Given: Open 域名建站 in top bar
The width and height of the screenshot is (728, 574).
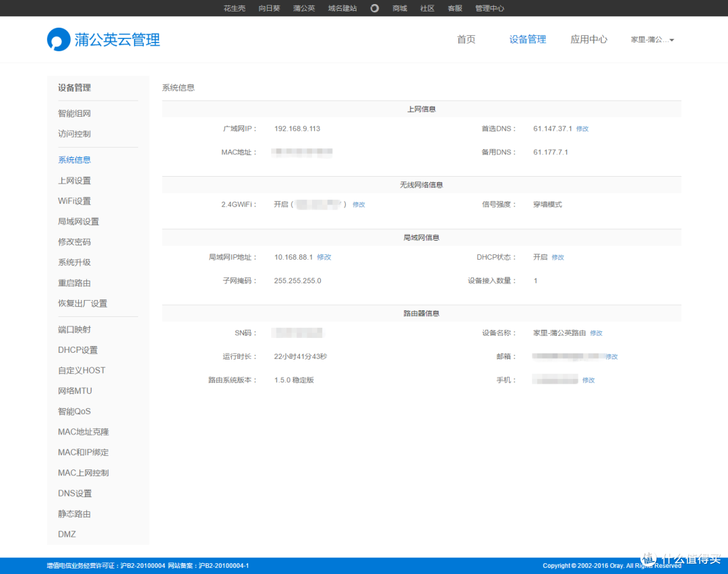Looking at the screenshot, I should 342,8.
